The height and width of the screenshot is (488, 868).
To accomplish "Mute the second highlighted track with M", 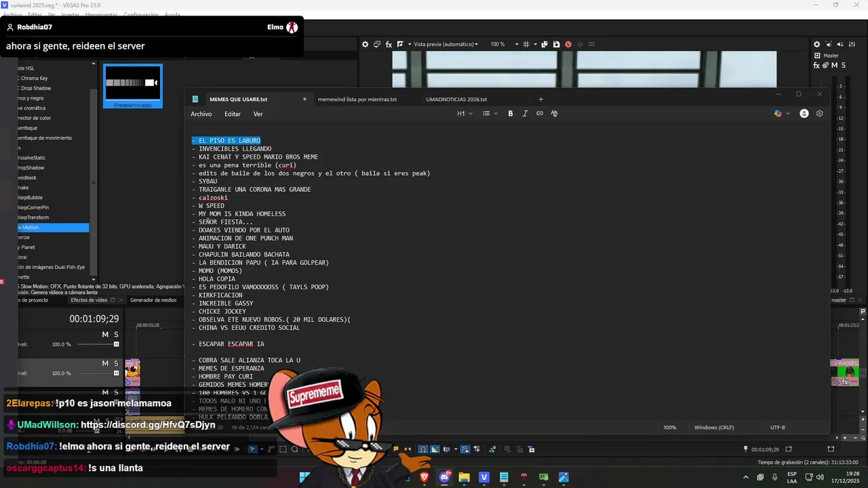I will click(x=105, y=364).
